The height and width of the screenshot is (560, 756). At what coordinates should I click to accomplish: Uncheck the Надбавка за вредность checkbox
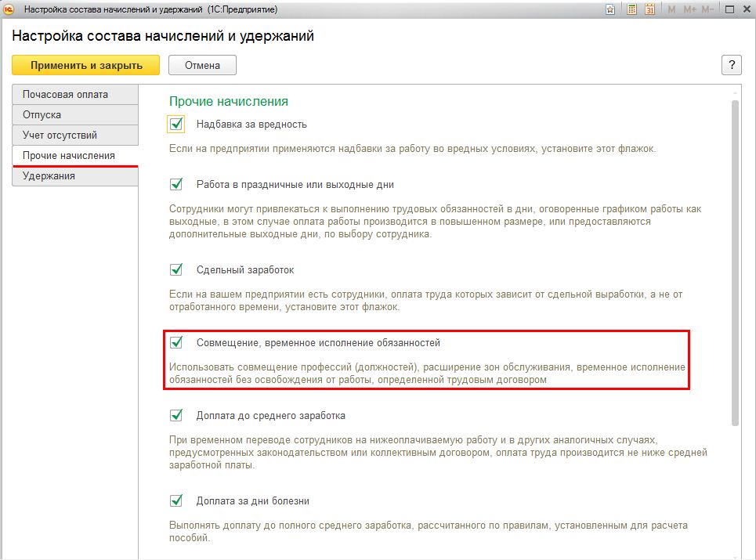(x=176, y=124)
